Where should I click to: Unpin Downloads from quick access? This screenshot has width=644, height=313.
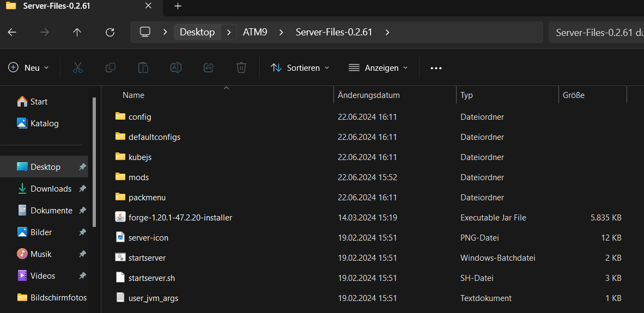83,189
